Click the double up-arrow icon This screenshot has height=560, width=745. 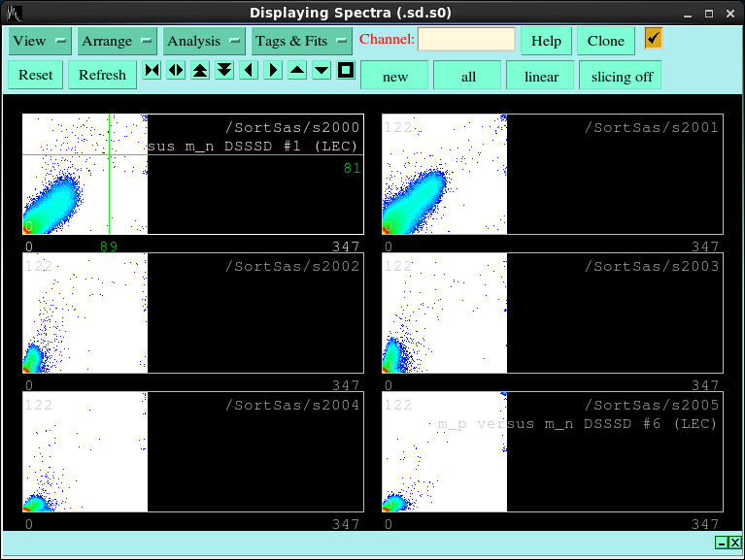[200, 71]
